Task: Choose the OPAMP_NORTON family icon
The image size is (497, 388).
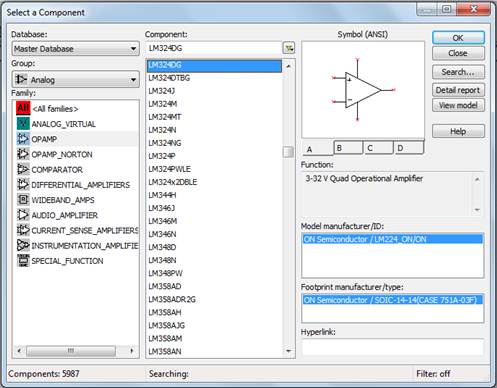Action: pos(23,154)
